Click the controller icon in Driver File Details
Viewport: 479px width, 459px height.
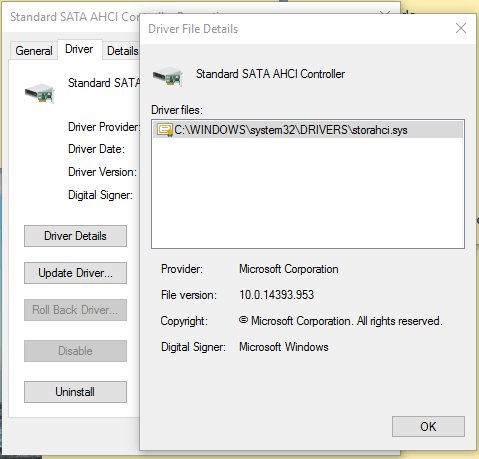[x=168, y=76]
